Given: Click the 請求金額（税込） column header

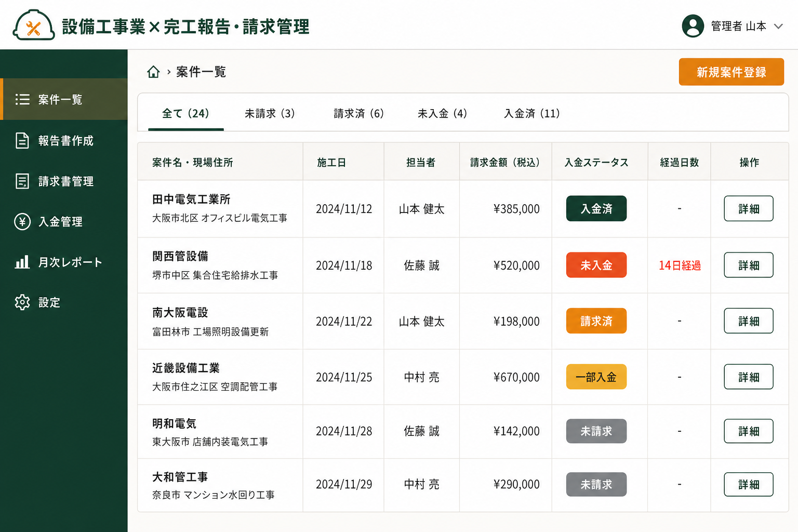Looking at the screenshot, I should point(506,163).
